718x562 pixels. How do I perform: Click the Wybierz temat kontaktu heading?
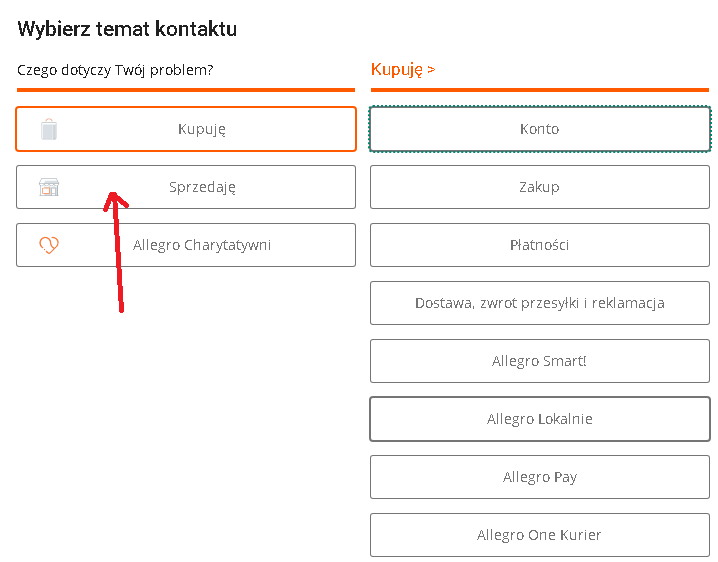coord(127,29)
